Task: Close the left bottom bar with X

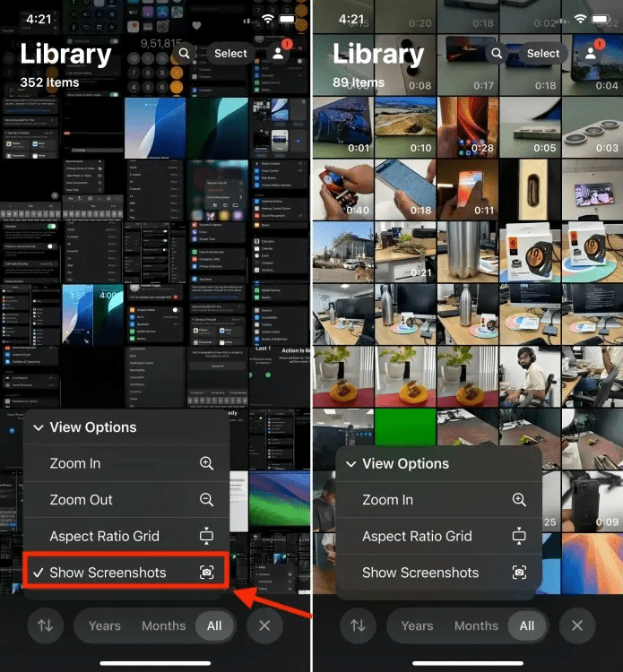Action: tap(264, 625)
